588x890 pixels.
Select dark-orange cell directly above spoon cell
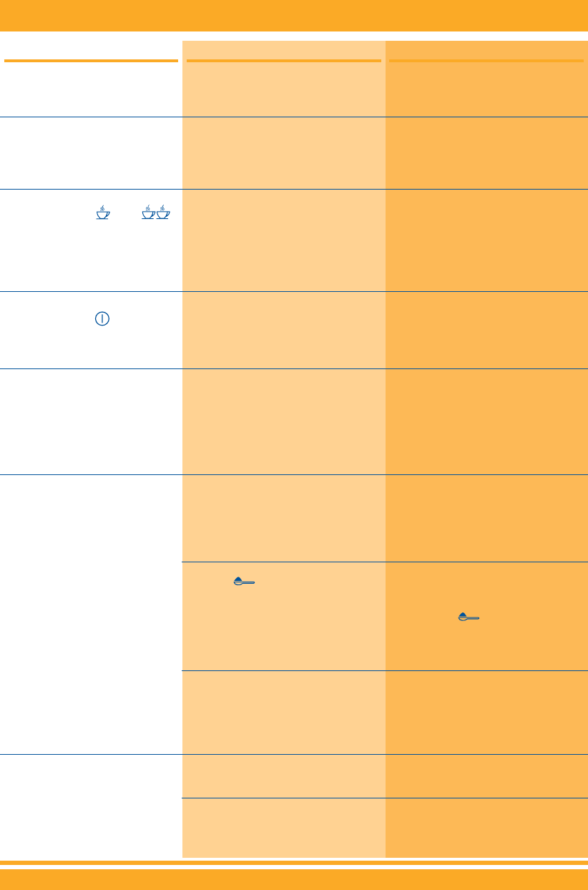tap(486, 518)
